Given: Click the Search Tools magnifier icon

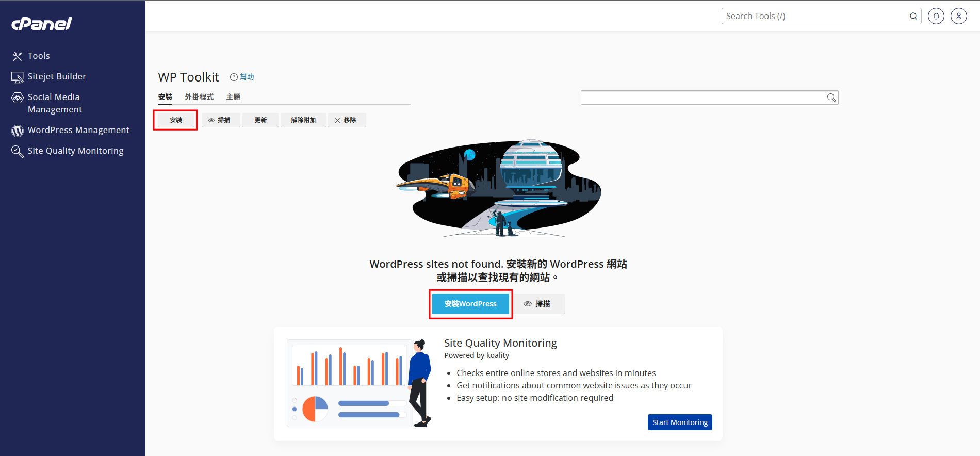Looking at the screenshot, I should tap(913, 16).
